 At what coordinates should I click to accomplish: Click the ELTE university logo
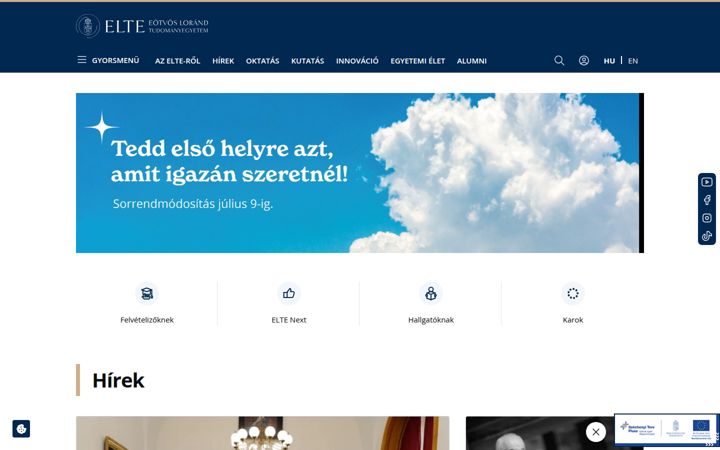pyautogui.click(x=142, y=26)
